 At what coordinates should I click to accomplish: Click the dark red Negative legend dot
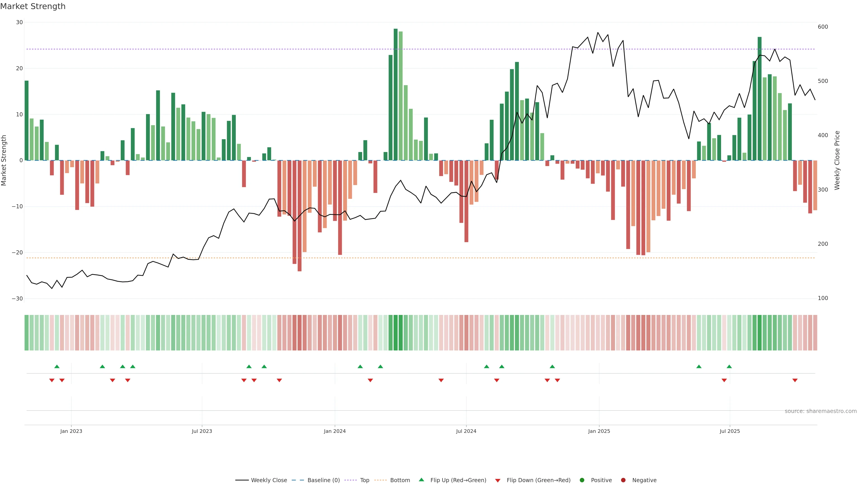coord(623,480)
